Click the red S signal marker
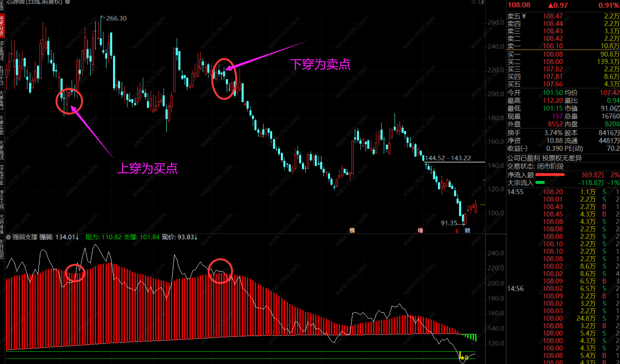Viewport: 620px width, 364px height. coord(457,231)
